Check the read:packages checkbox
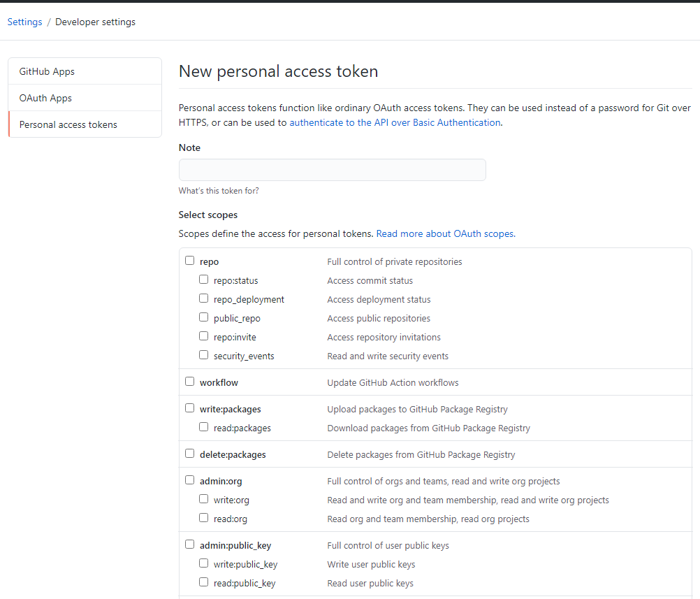The image size is (700, 599). [x=203, y=426]
